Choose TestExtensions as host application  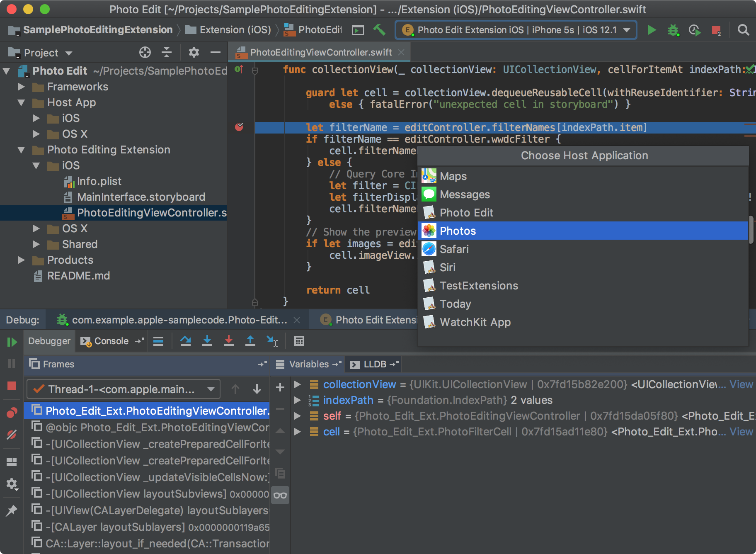[x=584, y=285]
